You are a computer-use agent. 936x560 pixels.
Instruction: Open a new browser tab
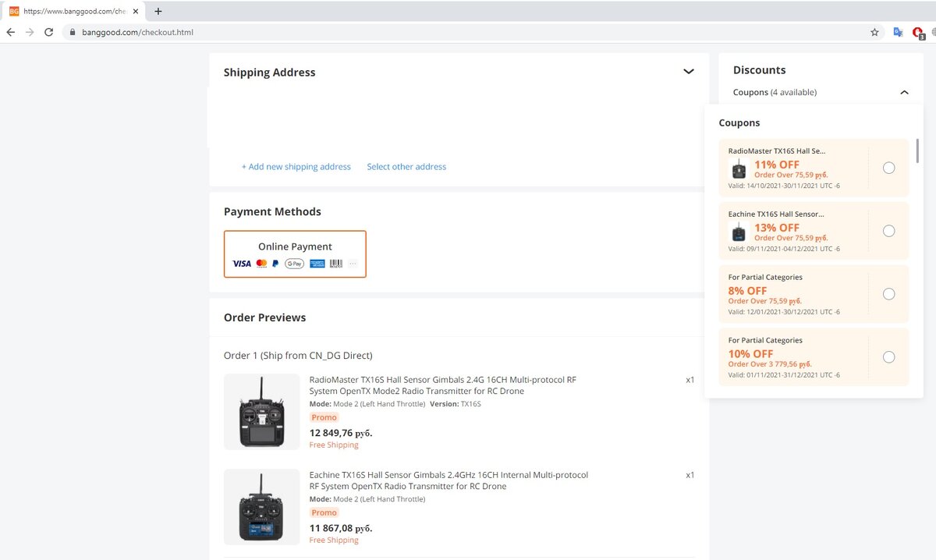158,11
